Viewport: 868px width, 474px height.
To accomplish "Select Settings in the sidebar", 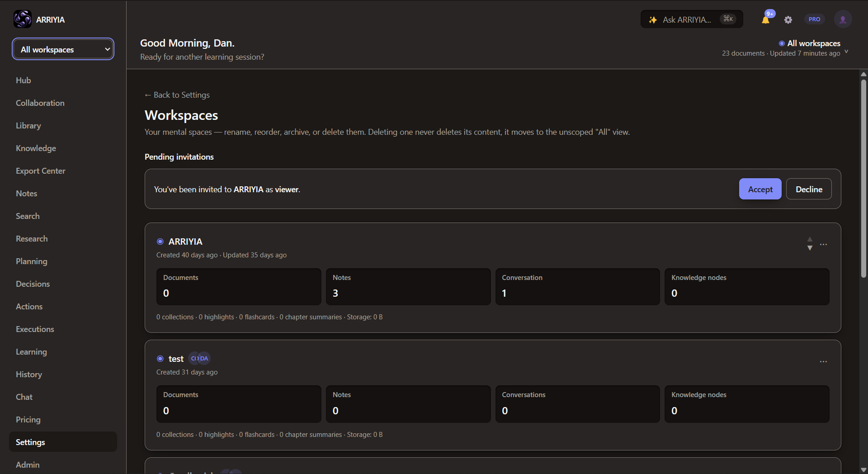I will click(x=63, y=442).
